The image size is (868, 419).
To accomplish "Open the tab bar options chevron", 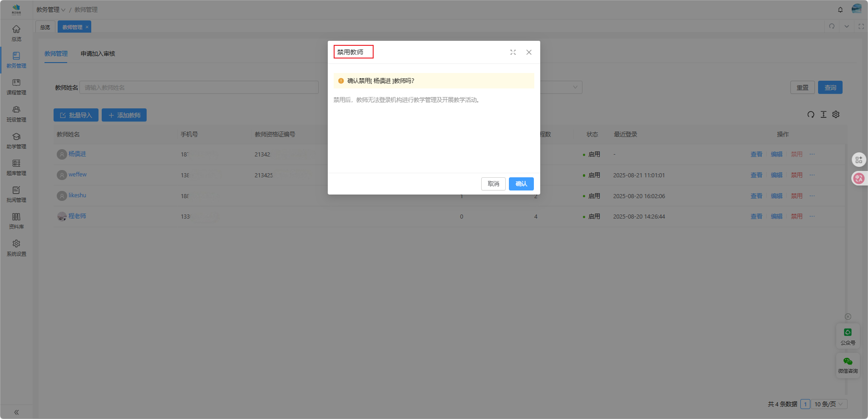I will tap(847, 26).
